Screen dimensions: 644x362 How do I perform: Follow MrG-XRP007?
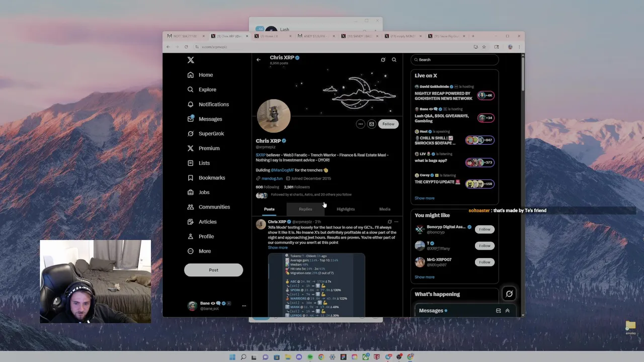[x=485, y=262]
